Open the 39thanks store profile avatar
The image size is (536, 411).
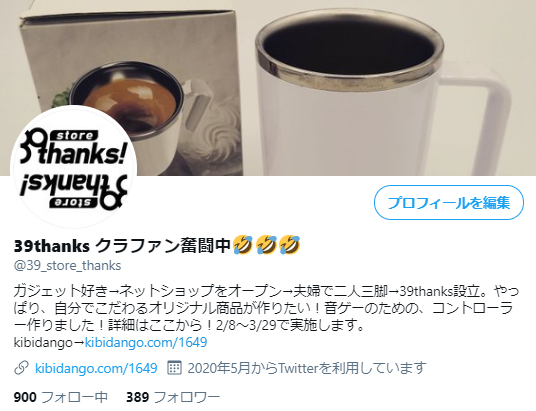point(74,167)
